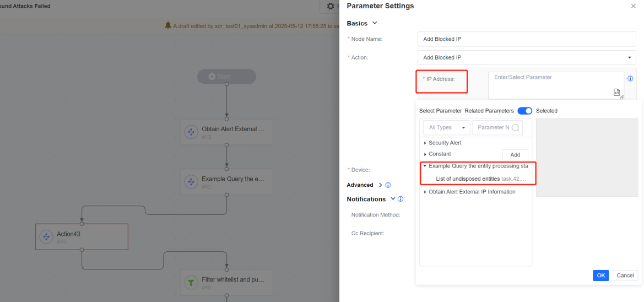Click the Parameter Settings title

pos(380,6)
